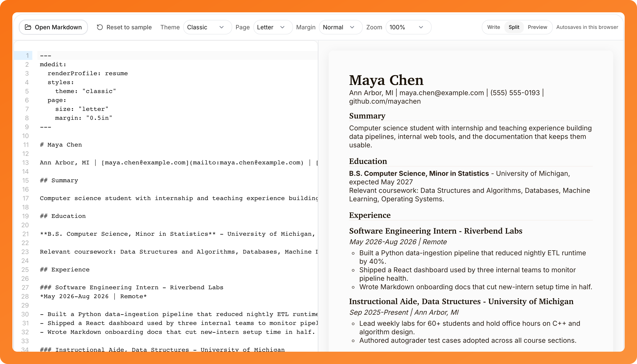Switch to Write view mode

(x=493, y=27)
